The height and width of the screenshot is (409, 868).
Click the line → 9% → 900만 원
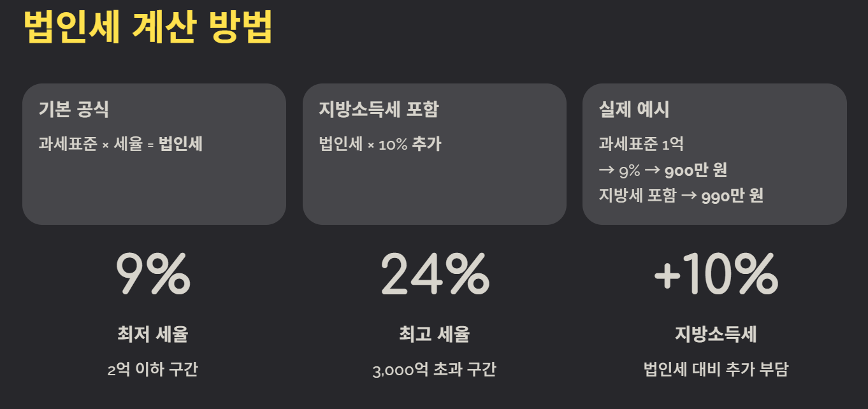tap(663, 170)
